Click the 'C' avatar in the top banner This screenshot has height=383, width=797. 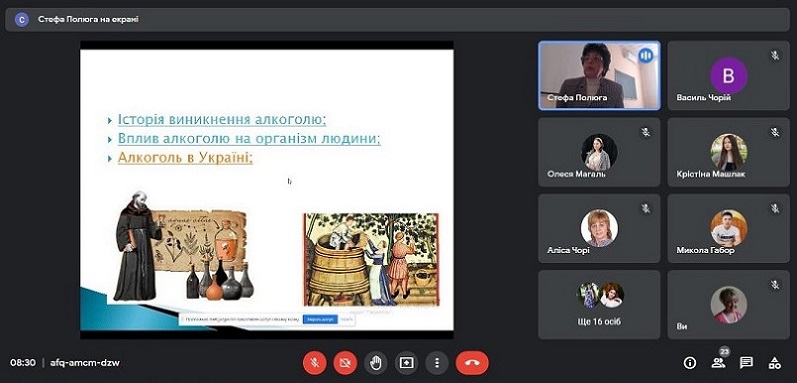(x=22, y=19)
